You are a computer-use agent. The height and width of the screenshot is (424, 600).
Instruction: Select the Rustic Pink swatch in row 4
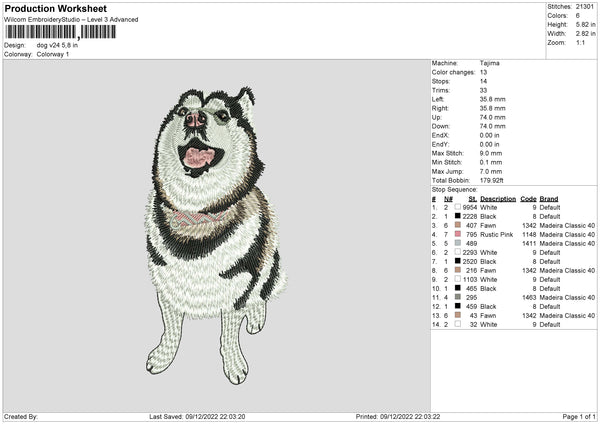tap(458, 234)
